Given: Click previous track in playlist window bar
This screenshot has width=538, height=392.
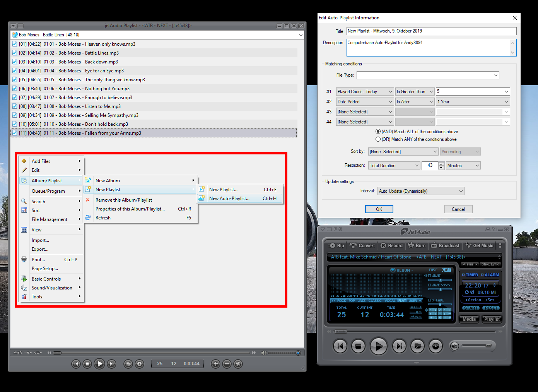Looking at the screenshot, I should (76, 364).
